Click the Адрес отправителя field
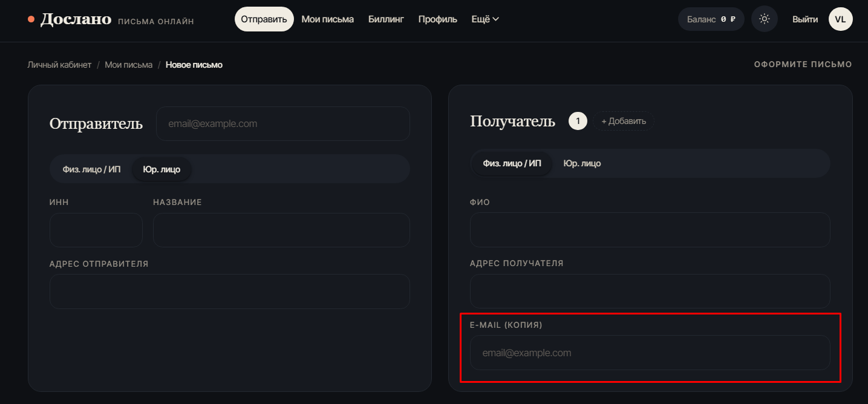868x404 pixels. [x=229, y=292]
